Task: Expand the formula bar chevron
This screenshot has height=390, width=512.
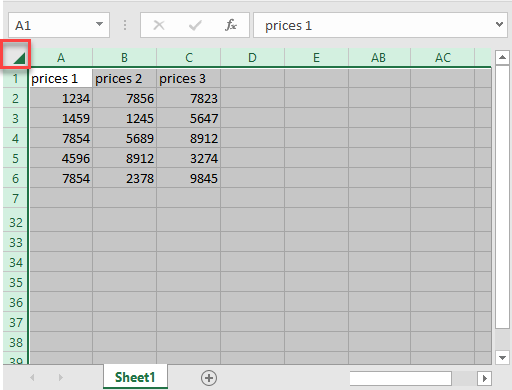Action: (x=499, y=24)
